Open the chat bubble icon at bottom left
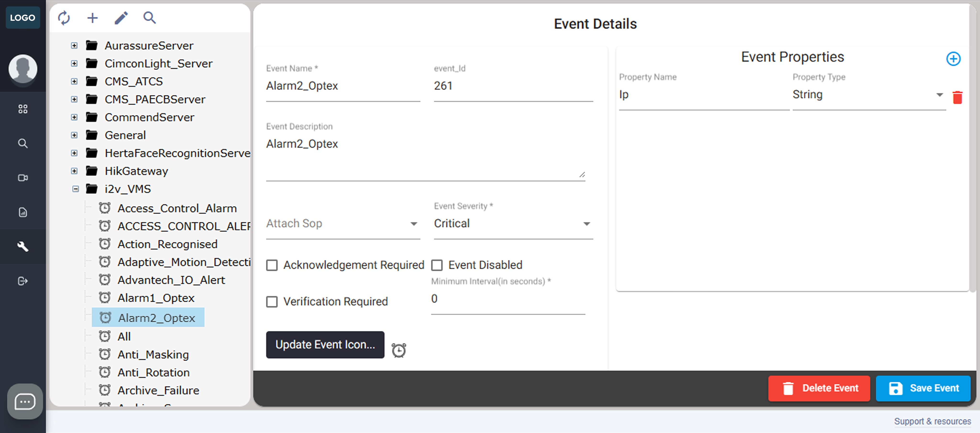 click(x=25, y=401)
